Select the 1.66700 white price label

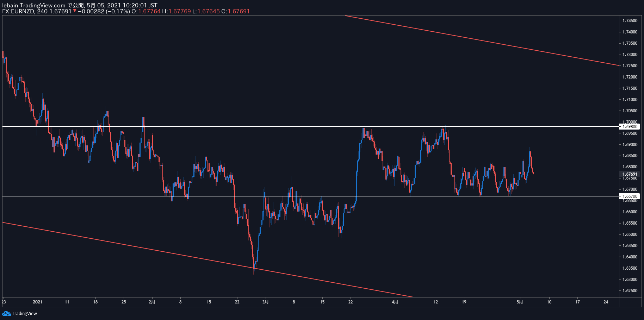[630, 196]
